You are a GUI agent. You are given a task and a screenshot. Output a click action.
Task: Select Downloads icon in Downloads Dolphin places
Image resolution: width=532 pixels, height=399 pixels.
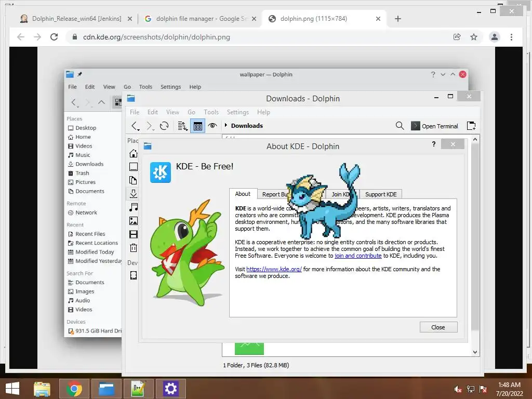[x=134, y=194]
